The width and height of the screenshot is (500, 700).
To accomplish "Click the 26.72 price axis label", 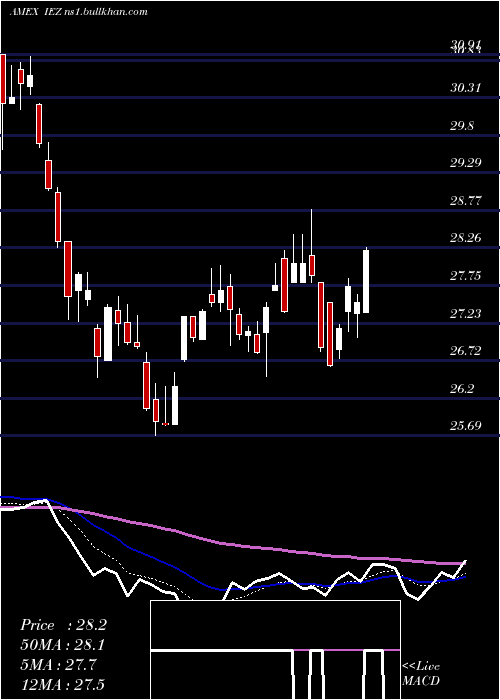I will [x=466, y=350].
